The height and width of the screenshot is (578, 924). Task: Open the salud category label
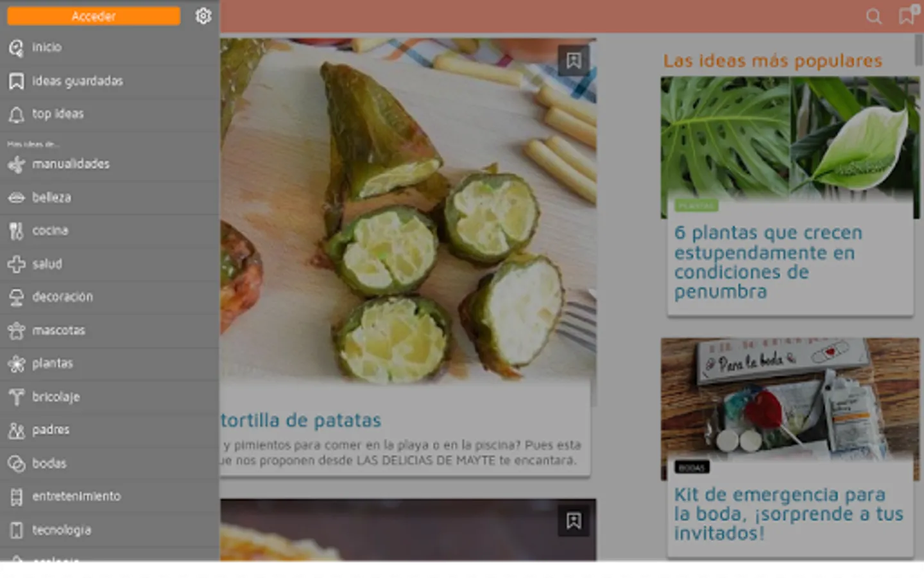pos(47,264)
